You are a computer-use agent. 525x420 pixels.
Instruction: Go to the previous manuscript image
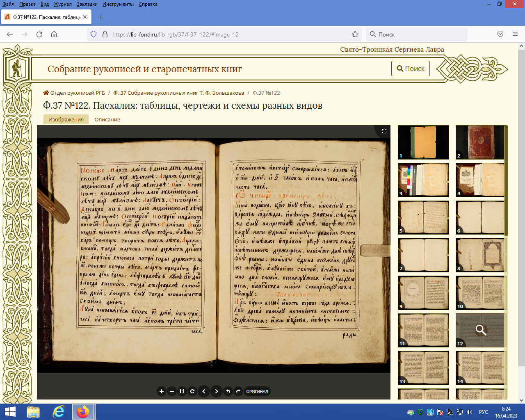(204, 391)
